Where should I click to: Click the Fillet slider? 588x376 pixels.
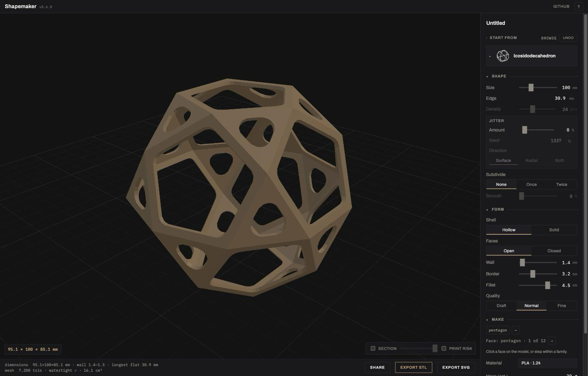point(538,285)
